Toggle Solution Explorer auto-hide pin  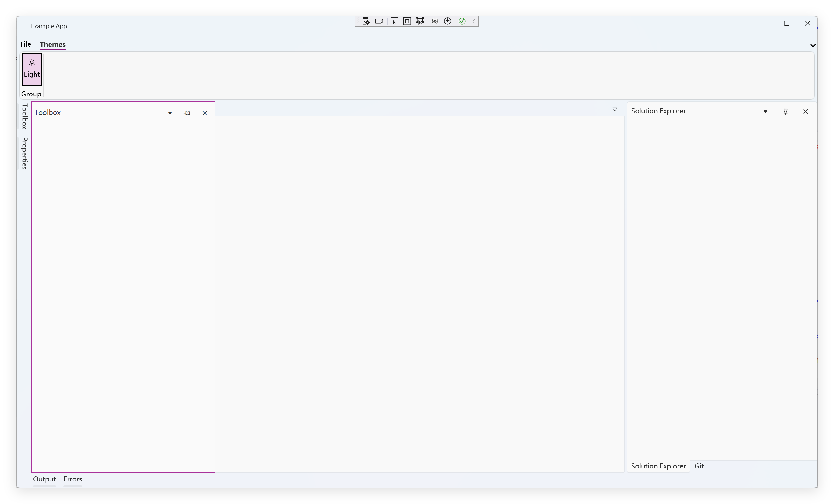click(785, 112)
